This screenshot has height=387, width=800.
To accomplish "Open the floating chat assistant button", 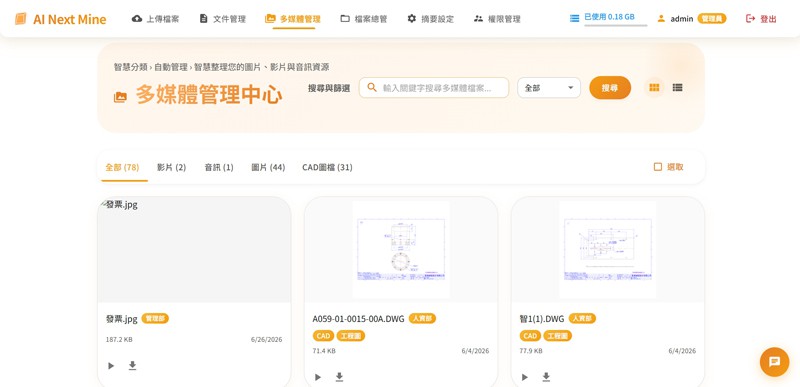I will click(x=774, y=362).
